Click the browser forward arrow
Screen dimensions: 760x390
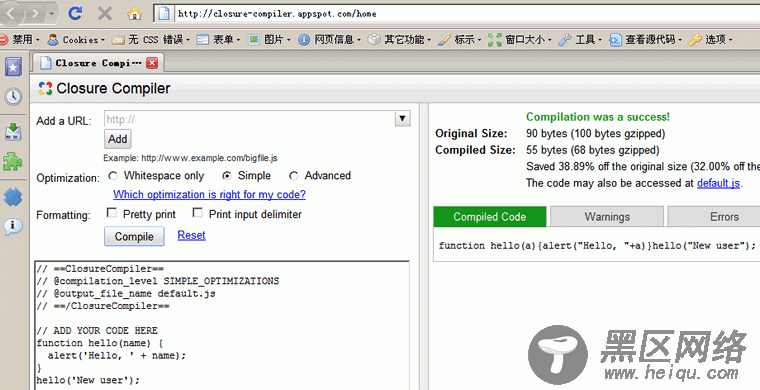click(x=35, y=14)
